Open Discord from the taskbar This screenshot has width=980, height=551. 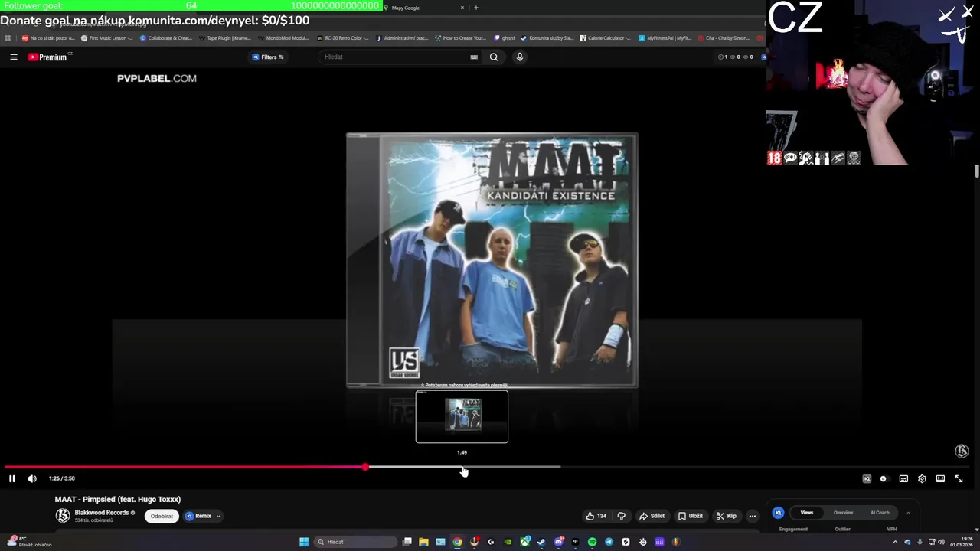[x=558, y=542]
